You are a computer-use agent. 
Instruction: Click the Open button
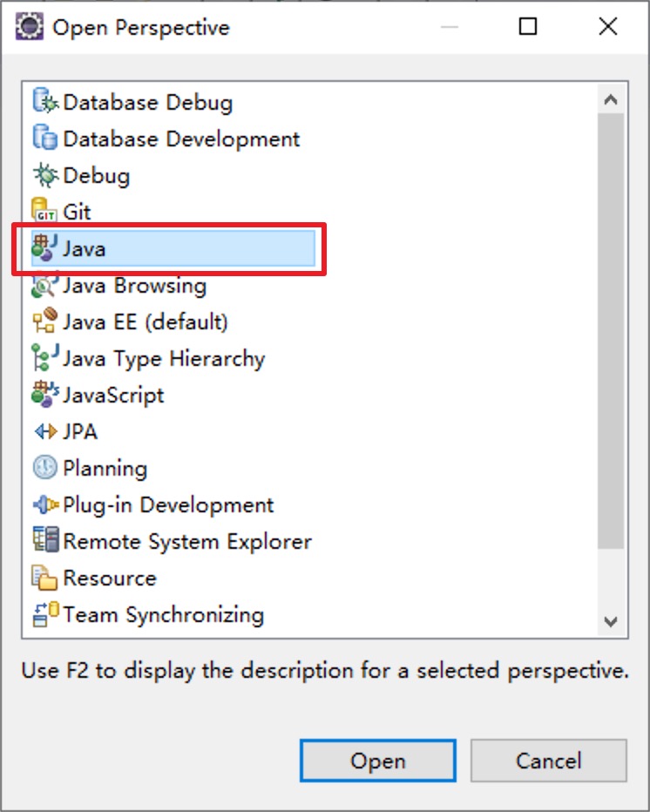377,761
